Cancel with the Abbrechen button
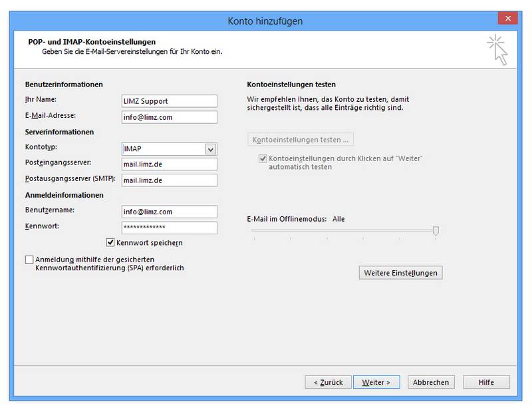Image resolution: width=532 pixels, height=410 pixels. pos(431,382)
